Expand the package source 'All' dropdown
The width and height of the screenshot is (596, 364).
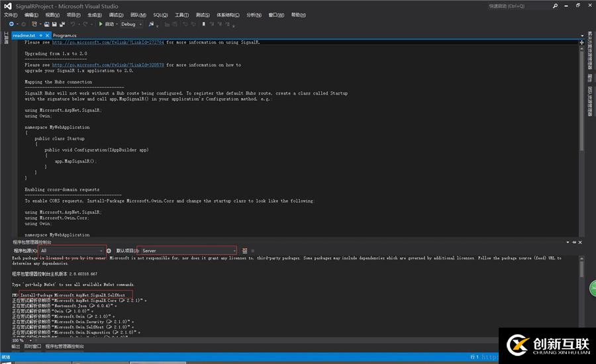[101, 251]
